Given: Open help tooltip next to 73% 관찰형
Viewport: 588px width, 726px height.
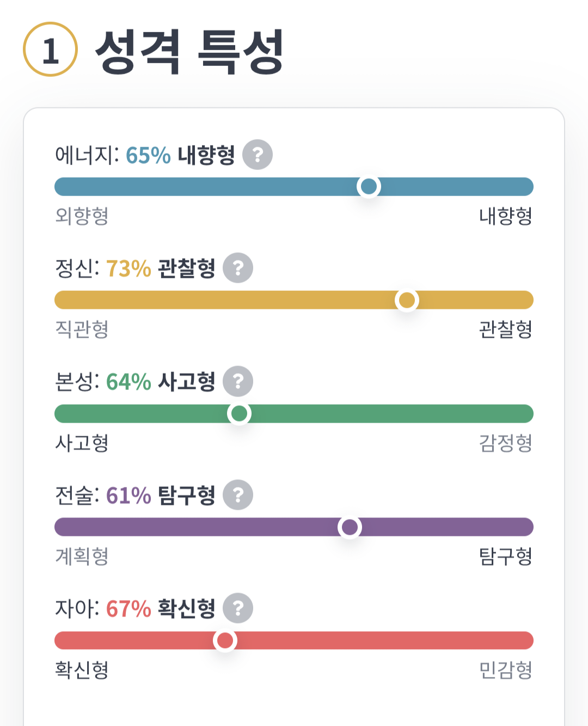Looking at the screenshot, I should (238, 268).
